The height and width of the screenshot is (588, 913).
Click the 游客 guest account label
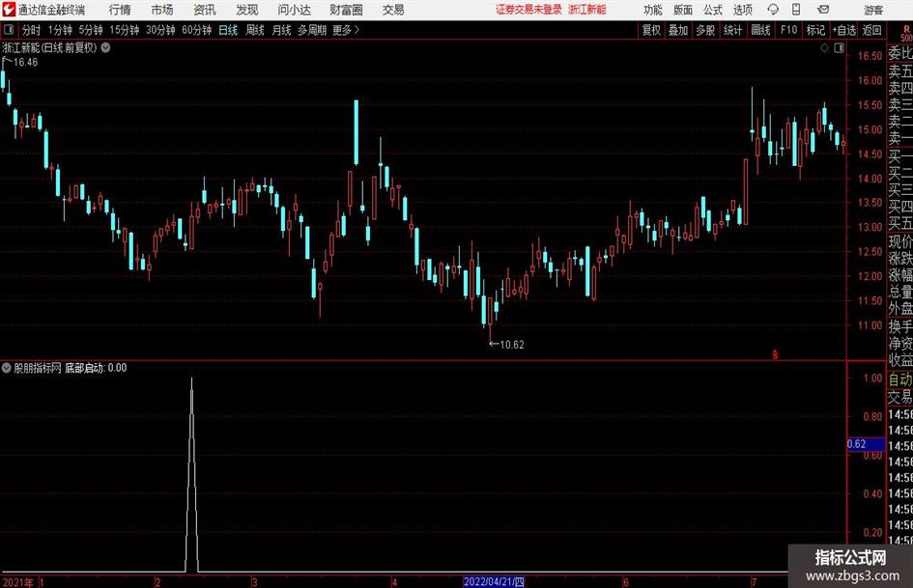(872, 10)
